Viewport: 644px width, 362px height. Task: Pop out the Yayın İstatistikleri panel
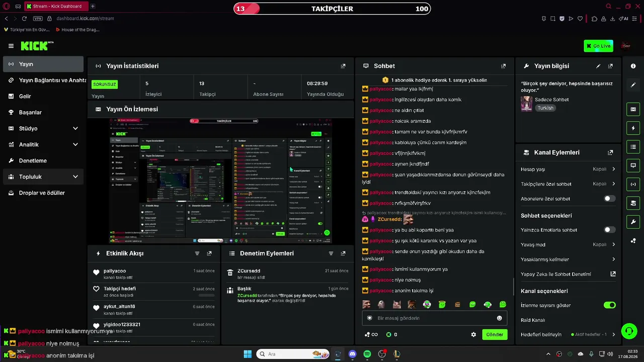(343, 66)
